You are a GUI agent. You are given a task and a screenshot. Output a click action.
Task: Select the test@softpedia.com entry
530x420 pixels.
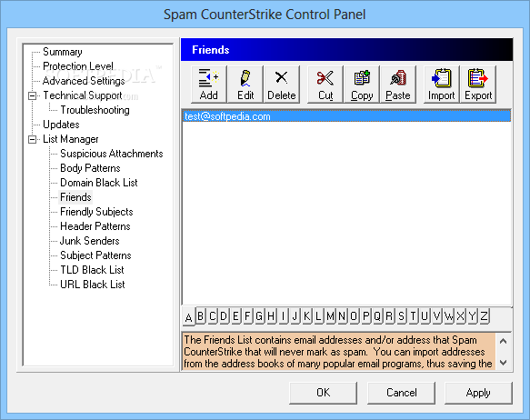click(x=346, y=116)
